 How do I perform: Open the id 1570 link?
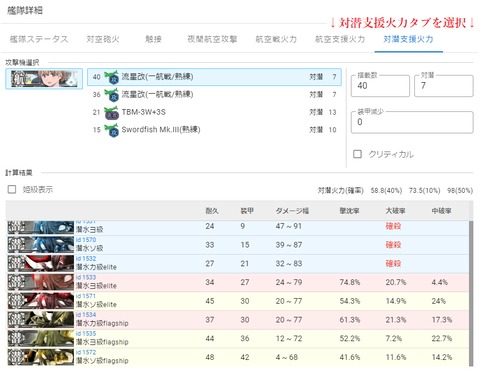tap(86, 240)
